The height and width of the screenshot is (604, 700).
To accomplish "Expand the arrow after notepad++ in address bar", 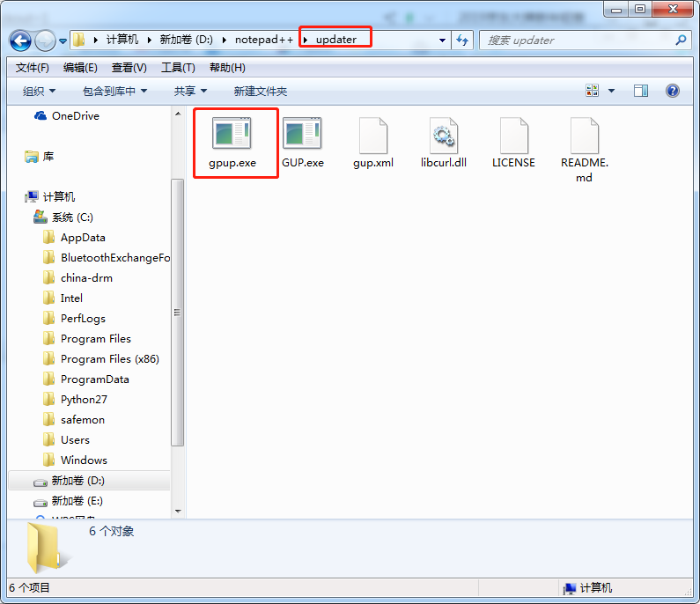I will tap(306, 41).
